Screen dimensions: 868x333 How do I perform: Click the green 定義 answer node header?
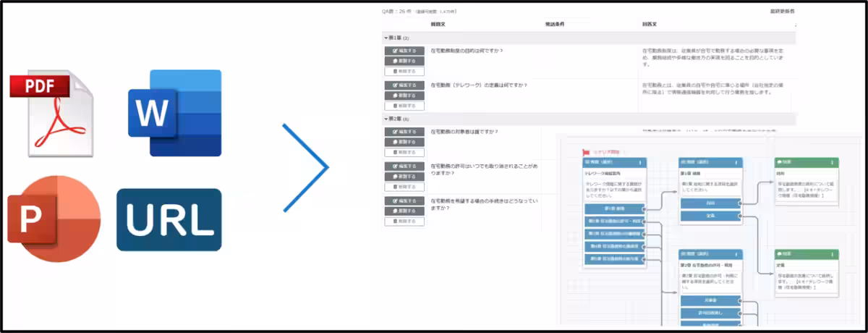[x=807, y=254]
